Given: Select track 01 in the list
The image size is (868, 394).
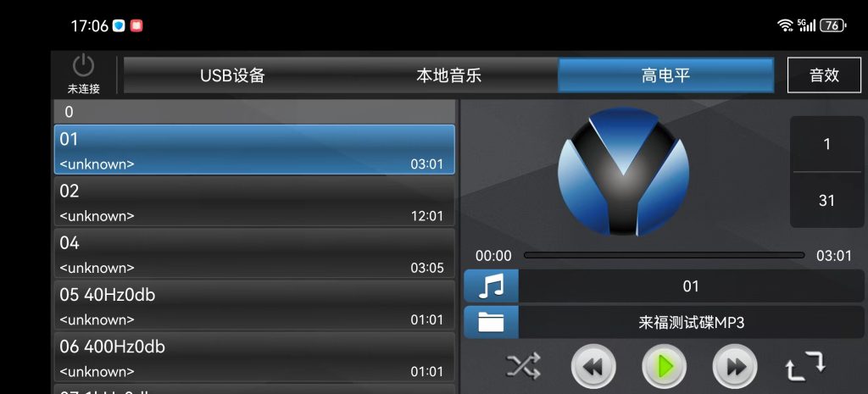Looking at the screenshot, I should (x=254, y=149).
